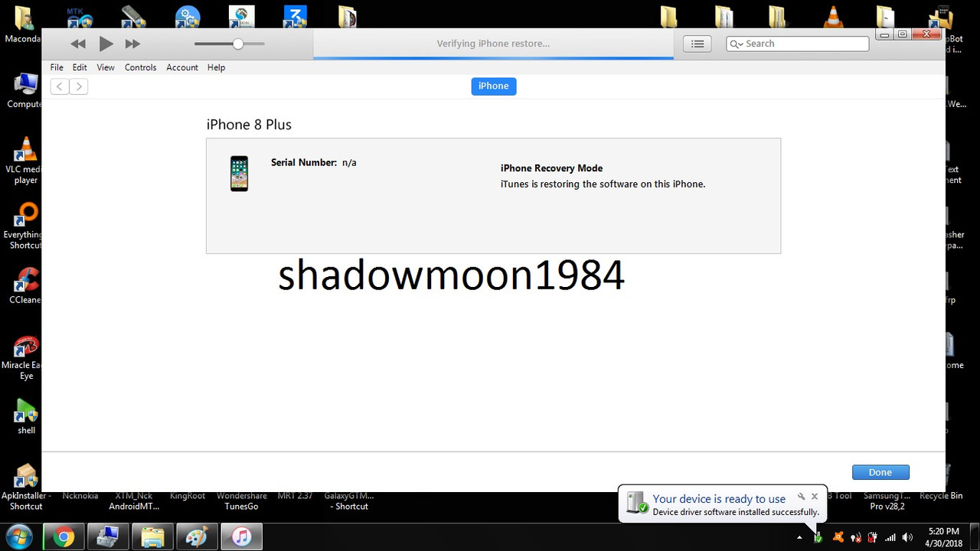Open the shell desktop shortcut
Image resolution: width=980 pixels, height=551 pixels.
pos(26,417)
